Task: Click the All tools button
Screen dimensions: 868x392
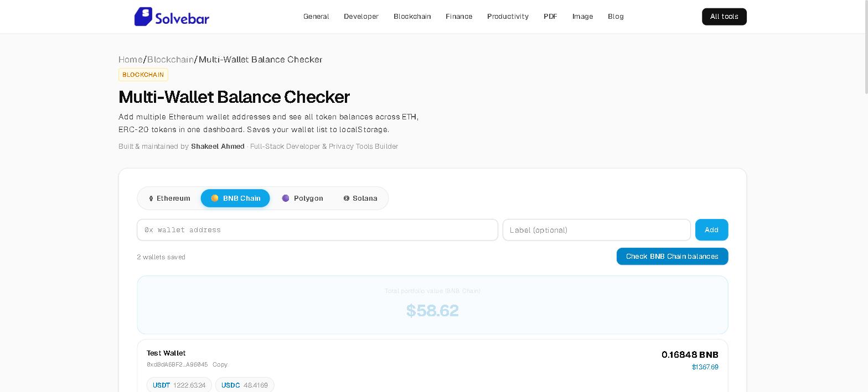Action: [724, 17]
